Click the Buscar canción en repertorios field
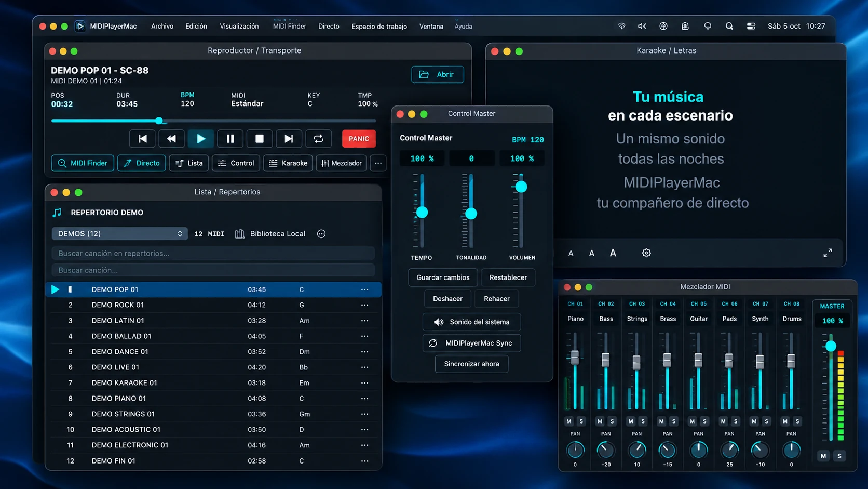The image size is (868, 489). click(213, 253)
